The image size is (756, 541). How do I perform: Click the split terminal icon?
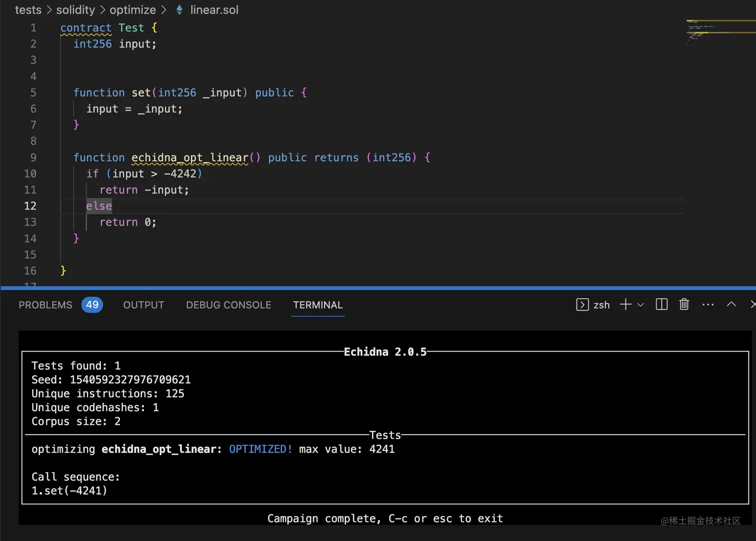(661, 304)
